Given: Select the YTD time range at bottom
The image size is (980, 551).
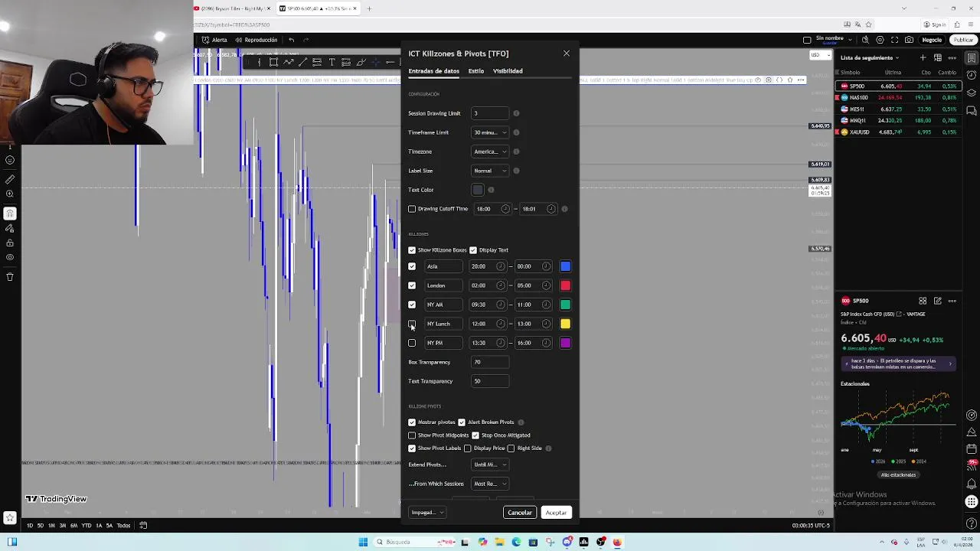Looking at the screenshot, I should [x=87, y=526].
